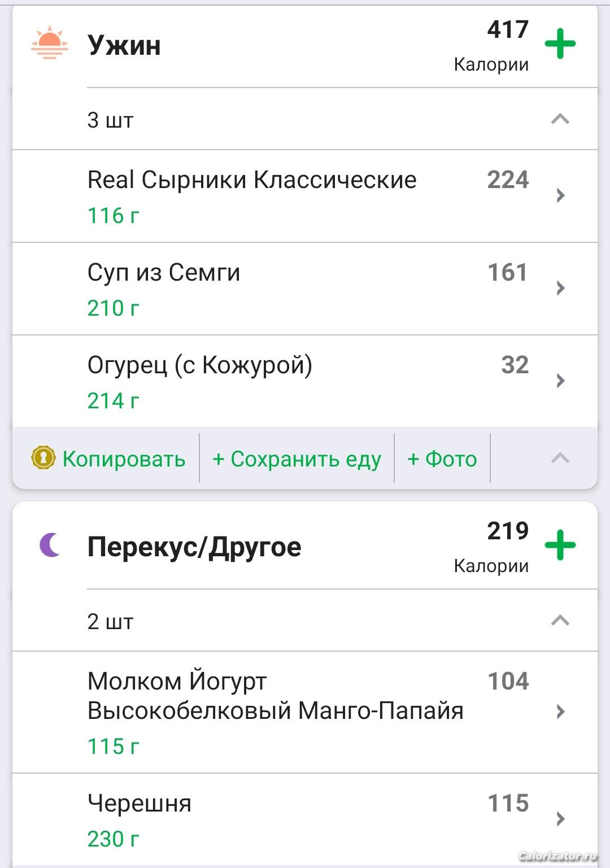Open the Перекус/Другое meal header title
This screenshot has width=610, height=868.
(x=194, y=547)
